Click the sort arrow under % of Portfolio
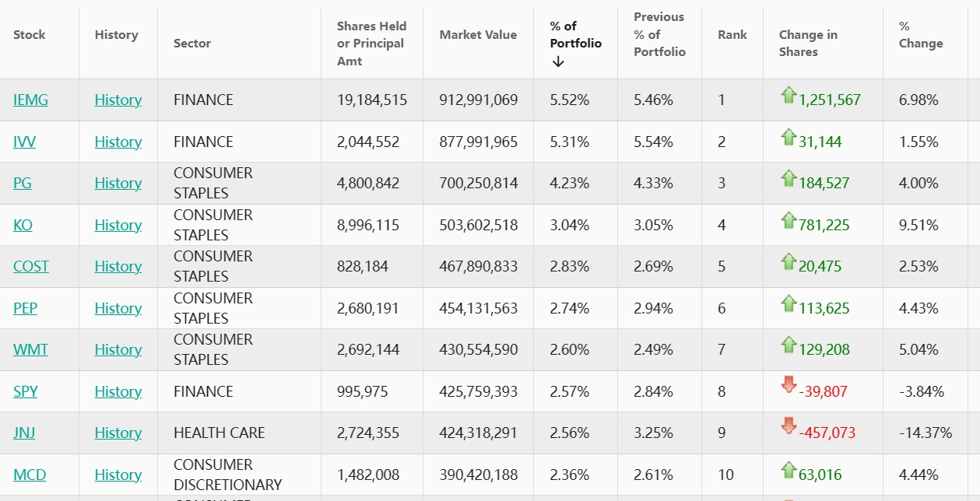980x501 pixels. (557, 62)
